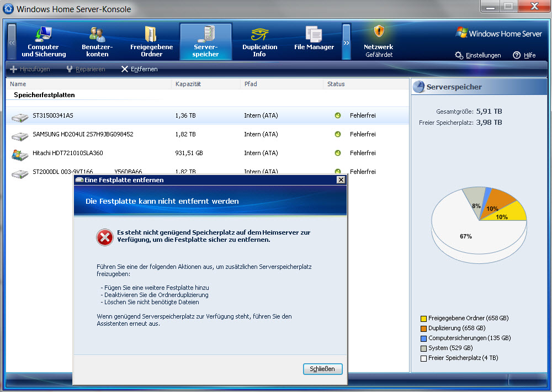
Task: Click the Hitachi system drive Windows icon
Action: click(20, 155)
